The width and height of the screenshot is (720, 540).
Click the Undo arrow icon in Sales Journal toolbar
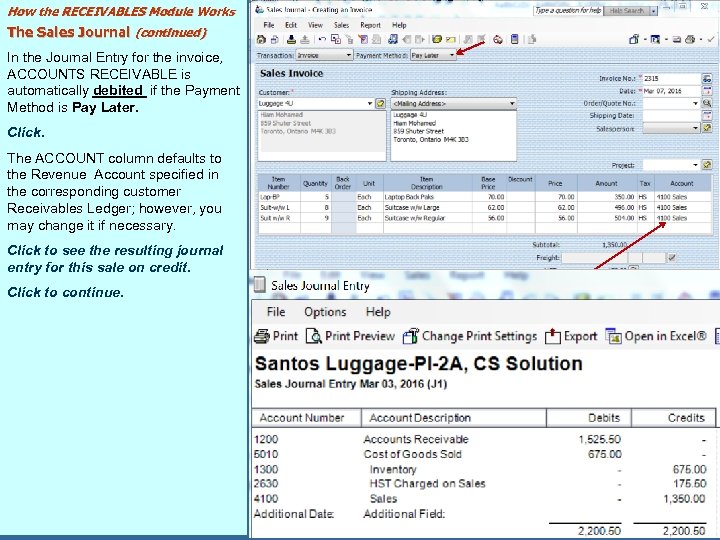coord(322,39)
